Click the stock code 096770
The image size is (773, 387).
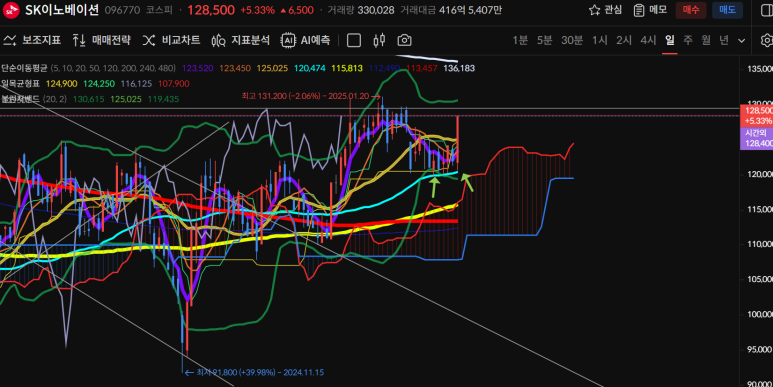point(122,10)
